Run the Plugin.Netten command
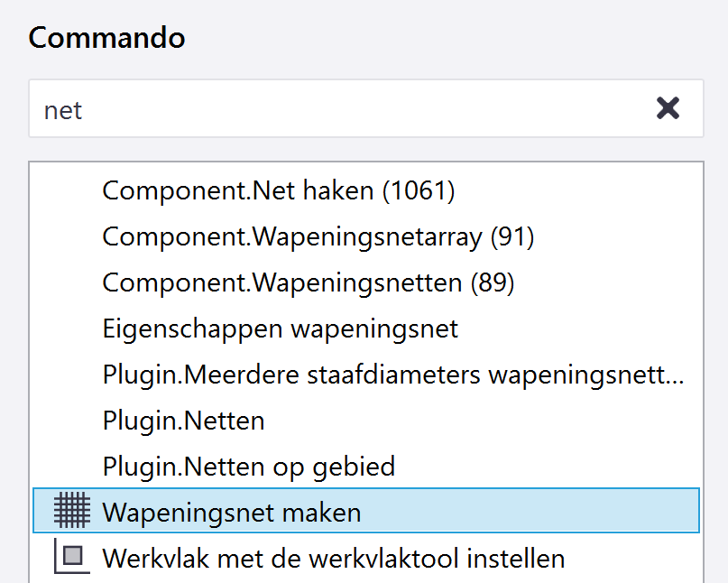728x583 pixels. (183, 421)
